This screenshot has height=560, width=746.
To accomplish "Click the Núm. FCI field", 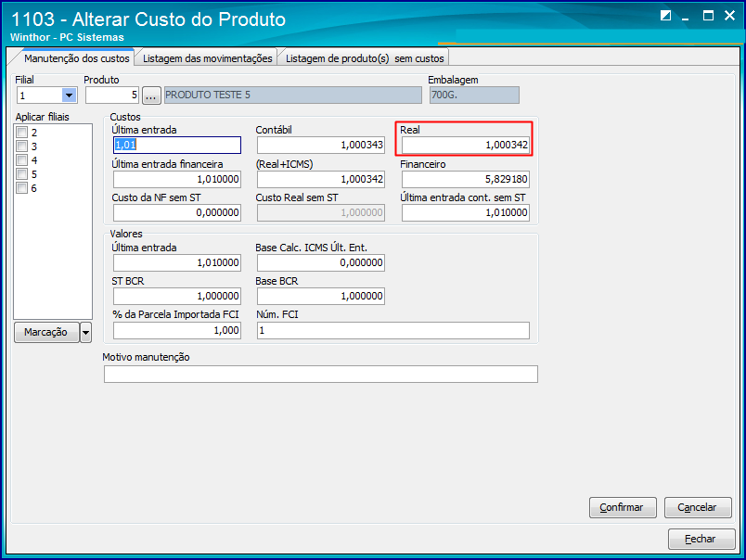I will [393, 330].
